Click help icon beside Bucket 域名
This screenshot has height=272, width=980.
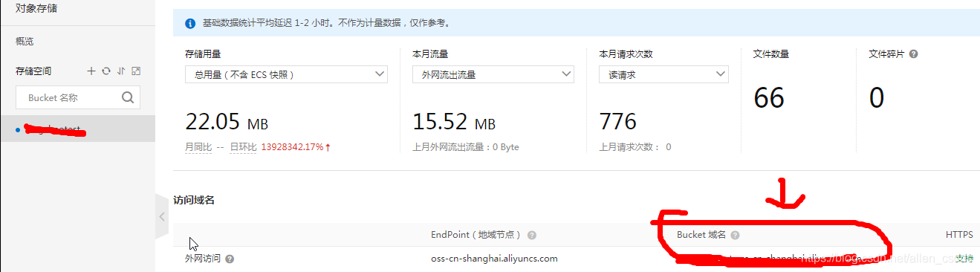[735, 235]
